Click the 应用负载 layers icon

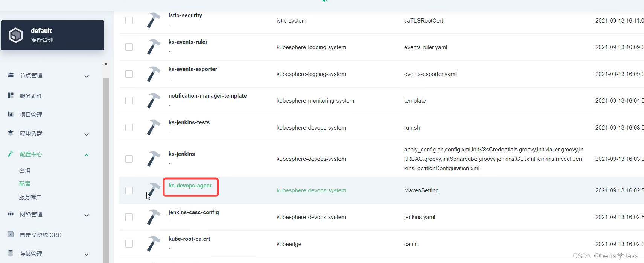11,133
